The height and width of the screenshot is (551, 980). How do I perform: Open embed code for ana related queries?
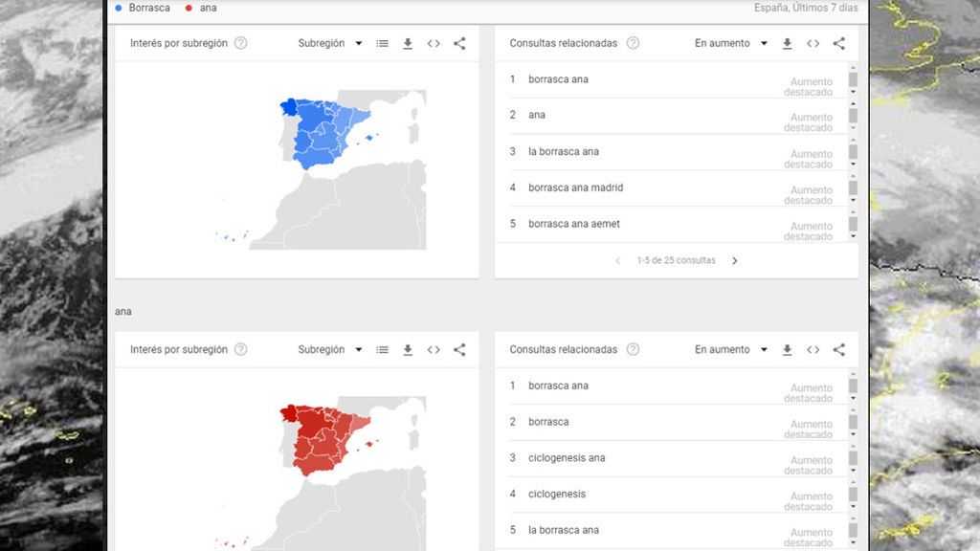coord(813,350)
